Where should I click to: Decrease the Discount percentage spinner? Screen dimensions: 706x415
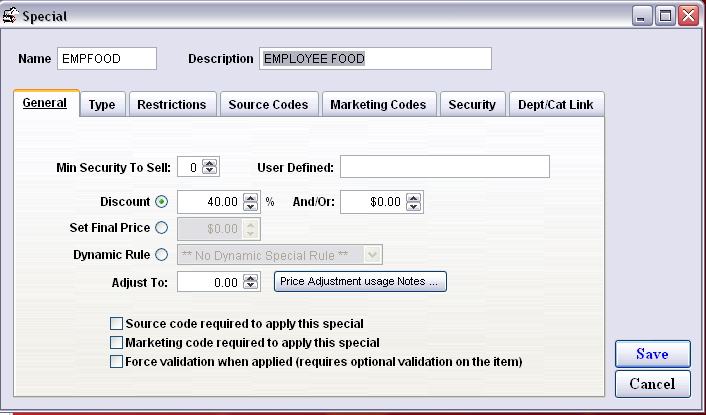pyautogui.click(x=251, y=206)
